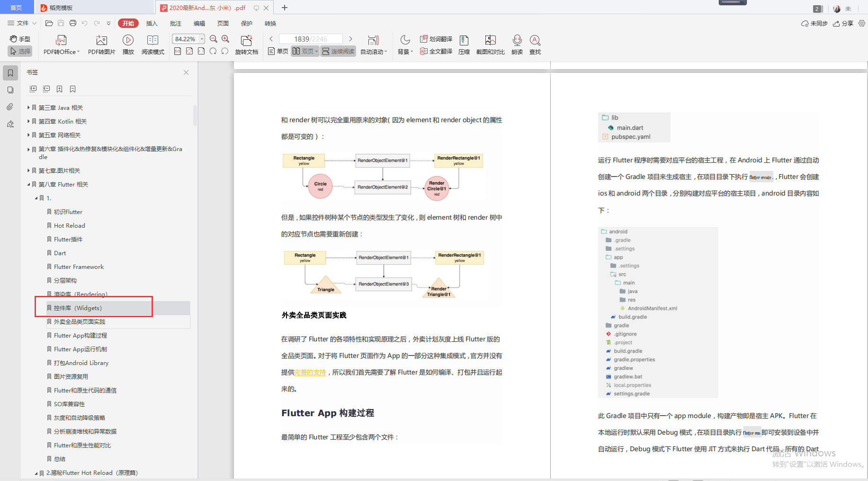Add bookmark icon in bookmark panel

[x=60, y=89]
